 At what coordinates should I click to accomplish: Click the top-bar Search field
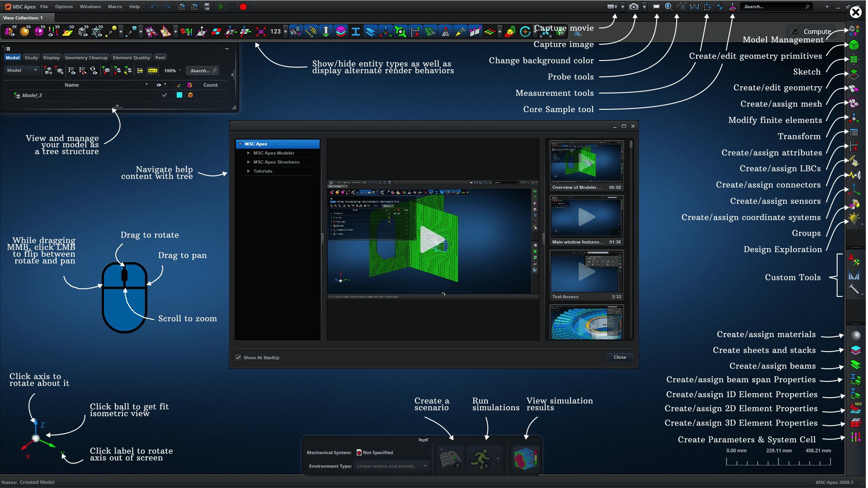(x=777, y=7)
